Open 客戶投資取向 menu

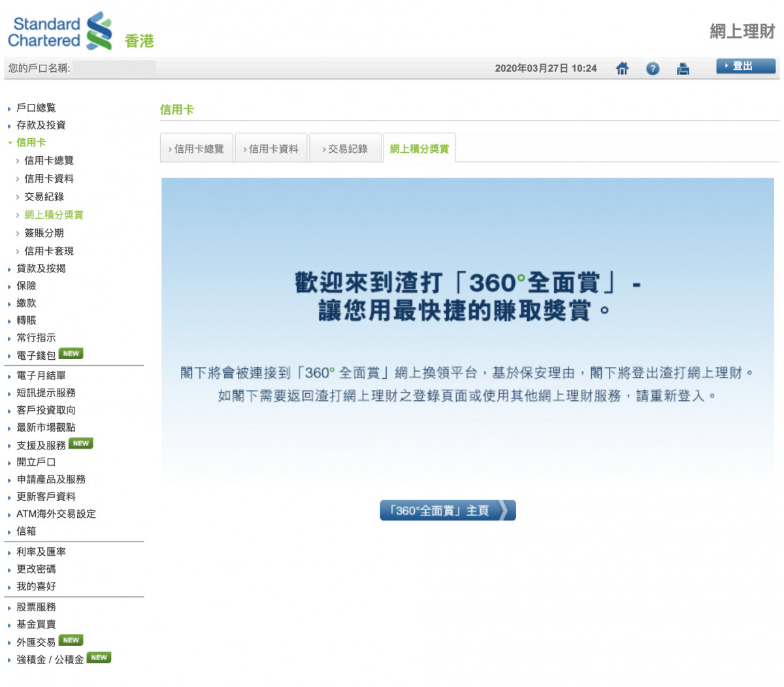coord(46,410)
